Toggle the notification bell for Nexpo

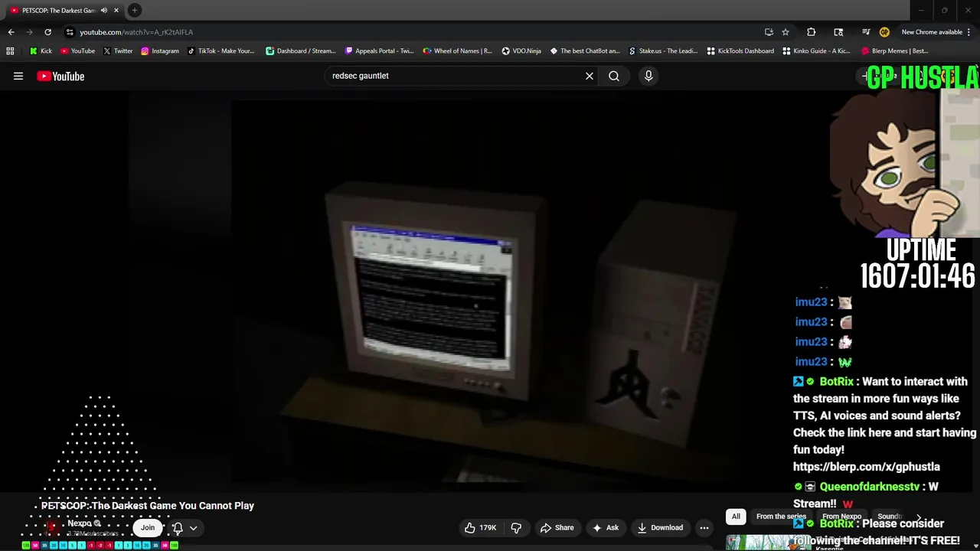tap(178, 527)
